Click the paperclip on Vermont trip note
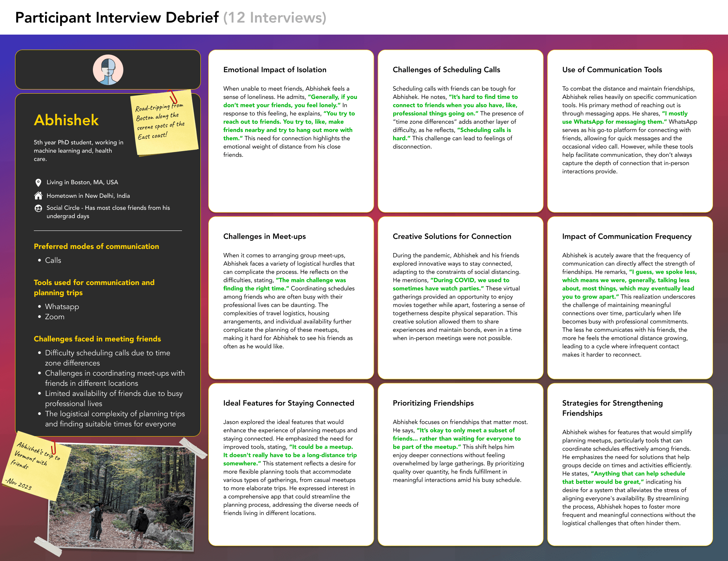The height and width of the screenshot is (561, 728). pos(53,447)
